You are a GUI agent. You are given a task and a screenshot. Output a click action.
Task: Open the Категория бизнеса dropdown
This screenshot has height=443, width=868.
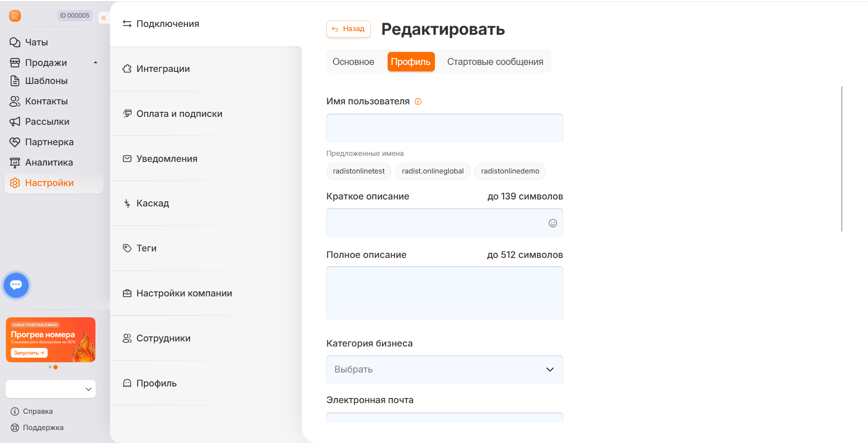[445, 369]
